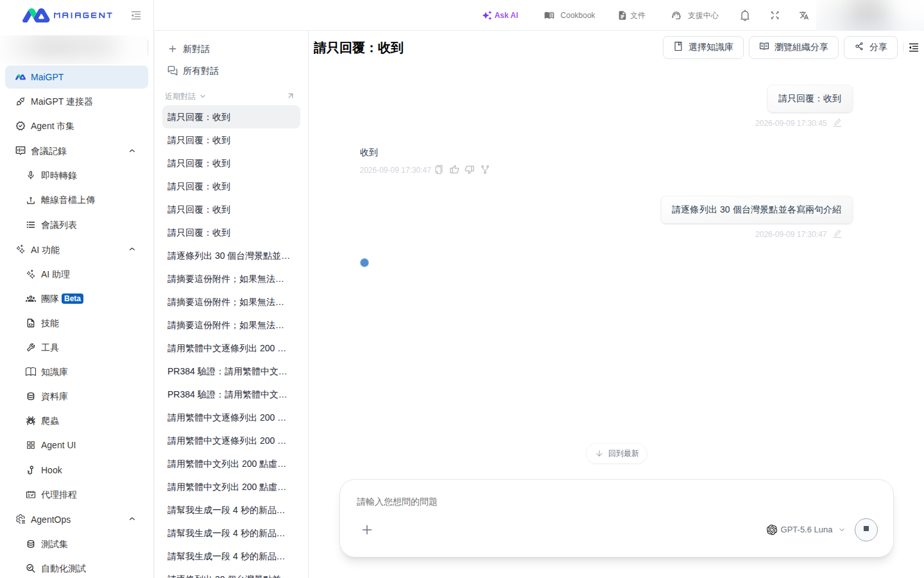Collapse the AI 功能 section

(x=132, y=249)
